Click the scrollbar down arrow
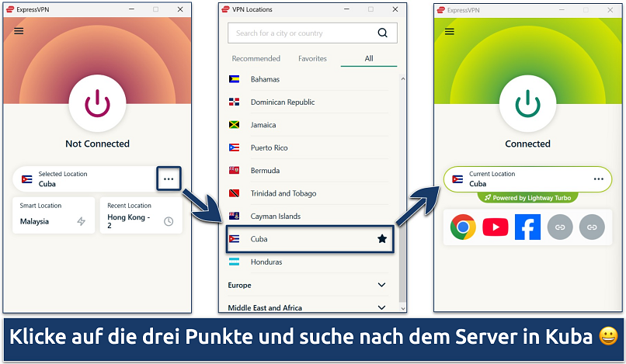The width and height of the screenshot is (626, 364). pos(403,308)
